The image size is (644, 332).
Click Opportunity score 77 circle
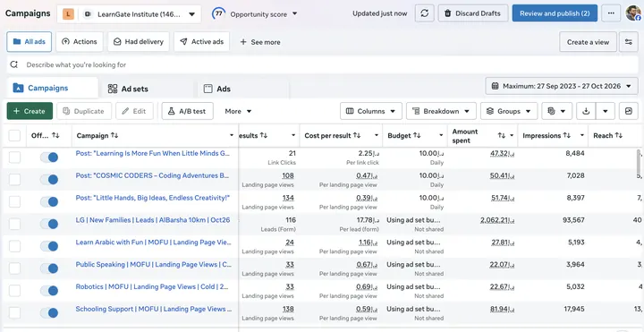218,13
